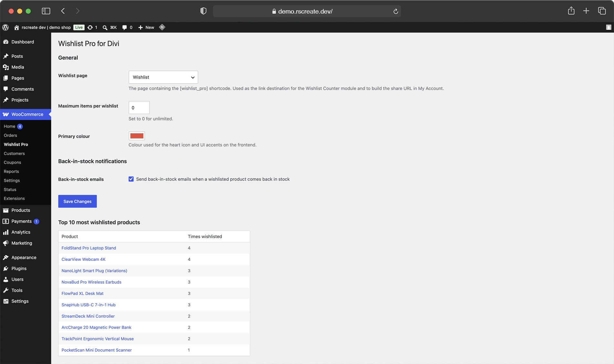Open the NovaBud Pro Wireless Earbuds link
The width and height of the screenshot is (614, 364).
(91, 282)
